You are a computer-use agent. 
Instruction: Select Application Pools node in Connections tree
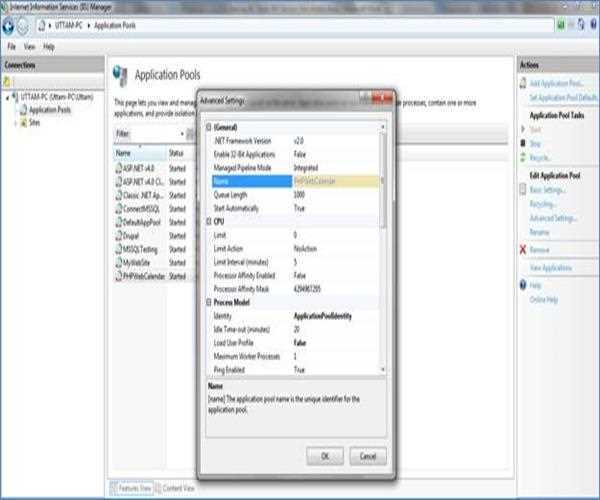pyautogui.click(x=48, y=110)
